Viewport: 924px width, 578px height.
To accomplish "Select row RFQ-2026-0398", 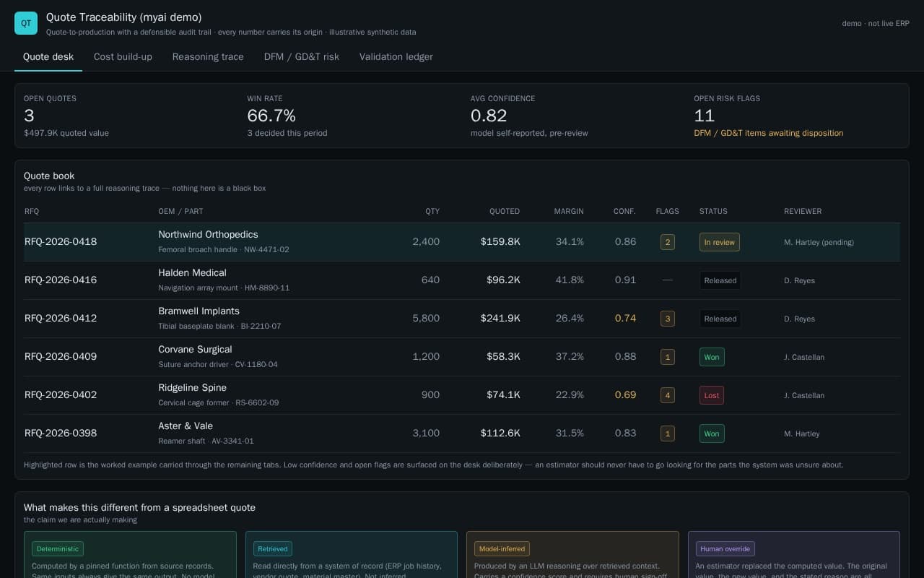I will pyautogui.click(x=462, y=433).
